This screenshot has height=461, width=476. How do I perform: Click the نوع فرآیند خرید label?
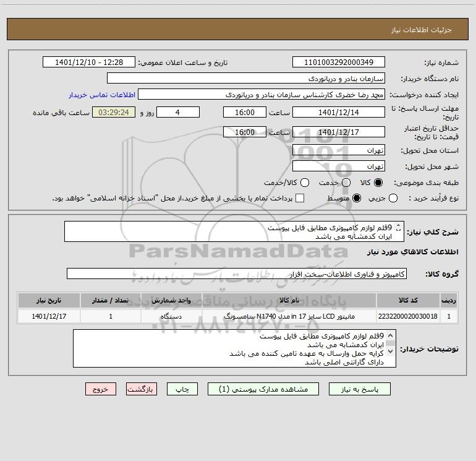click(433, 198)
